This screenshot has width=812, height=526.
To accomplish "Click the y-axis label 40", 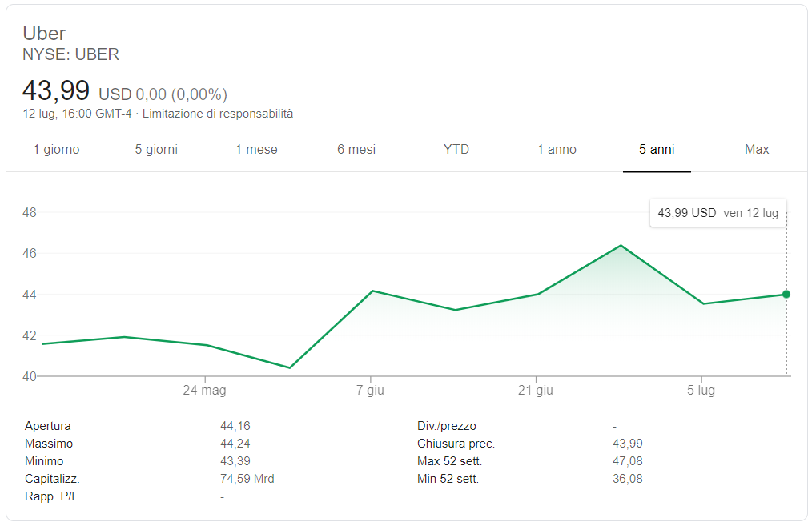I will point(30,376).
